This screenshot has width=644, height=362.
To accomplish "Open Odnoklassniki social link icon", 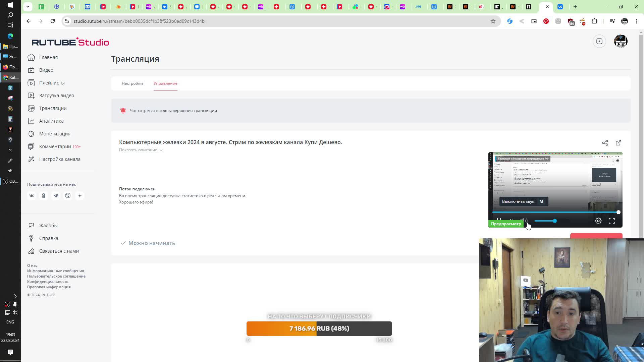I will tap(44, 196).
